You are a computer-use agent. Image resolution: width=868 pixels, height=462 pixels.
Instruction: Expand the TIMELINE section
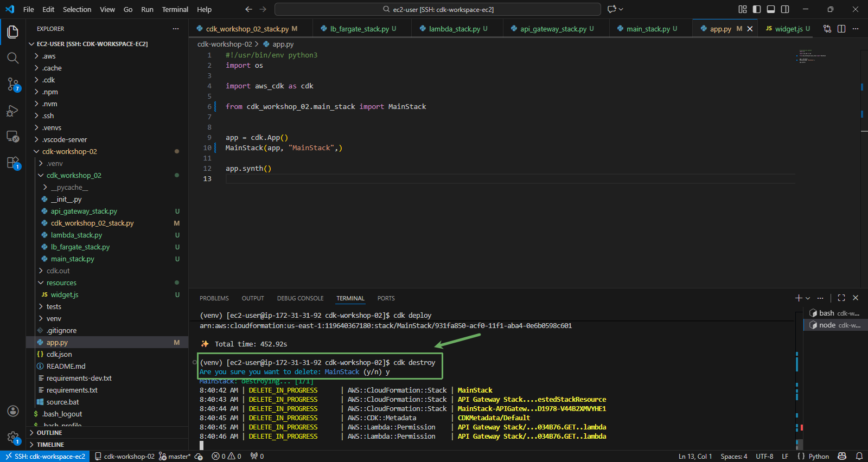point(50,445)
